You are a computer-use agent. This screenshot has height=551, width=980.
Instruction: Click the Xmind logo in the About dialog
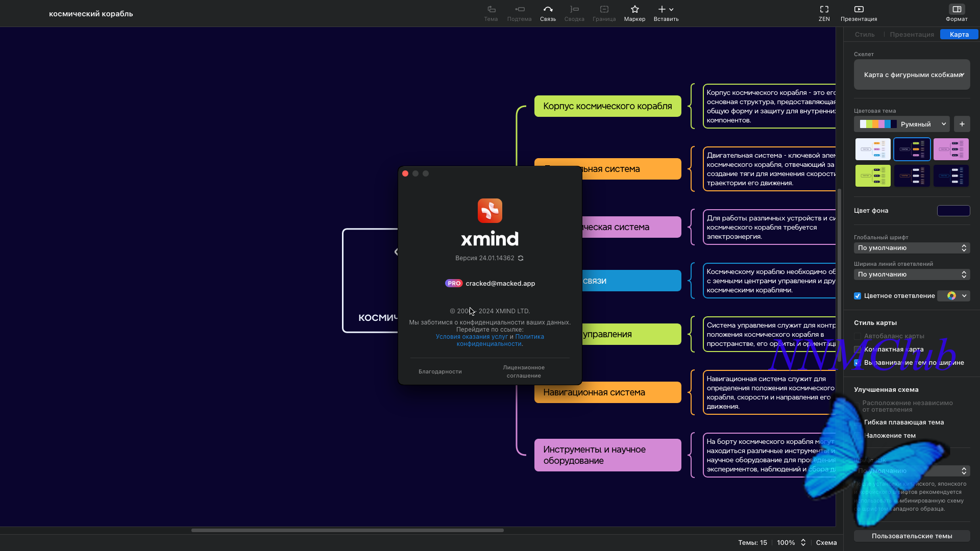tap(490, 211)
